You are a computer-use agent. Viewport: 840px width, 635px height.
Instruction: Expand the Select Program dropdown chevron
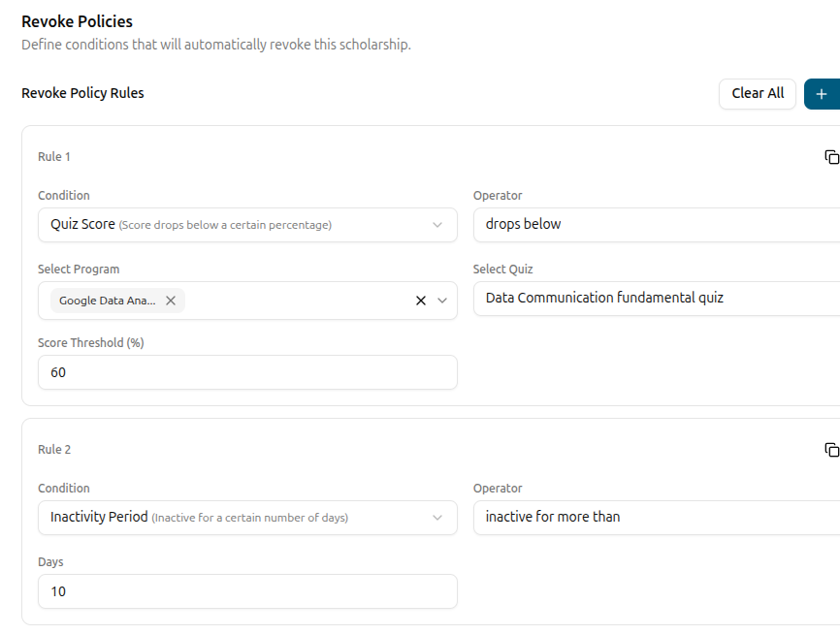pyautogui.click(x=442, y=301)
